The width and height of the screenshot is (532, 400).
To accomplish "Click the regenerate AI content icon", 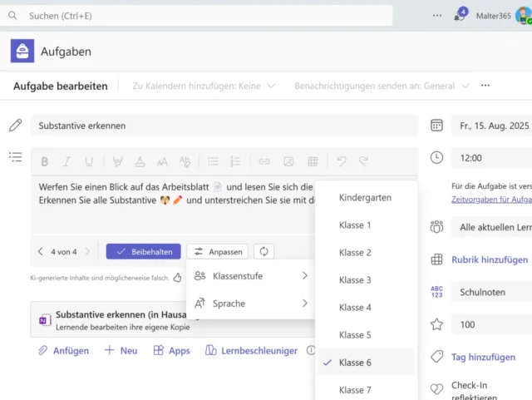I will click(264, 251).
